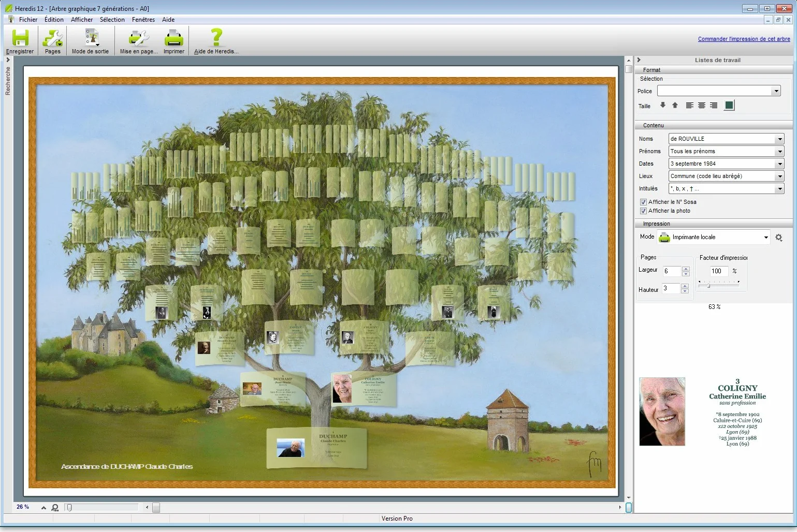Screen dimensions: 797x532
Task: Open printer settings gear icon
Action: pos(779,237)
